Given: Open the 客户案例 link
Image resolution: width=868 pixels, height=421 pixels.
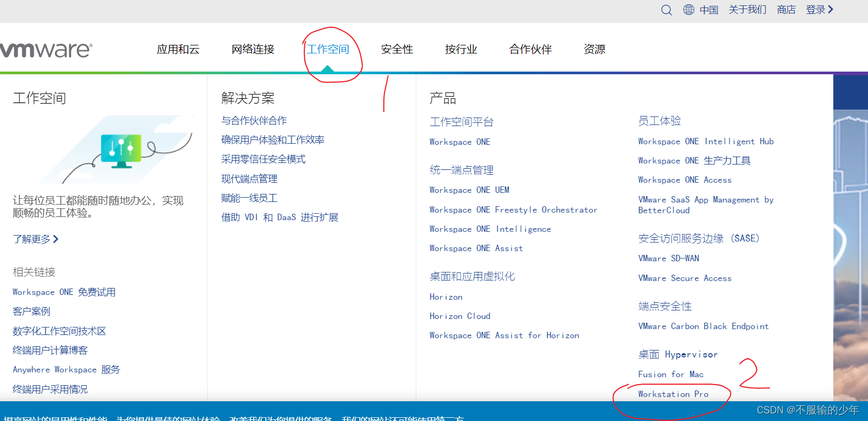Looking at the screenshot, I should click(31, 311).
